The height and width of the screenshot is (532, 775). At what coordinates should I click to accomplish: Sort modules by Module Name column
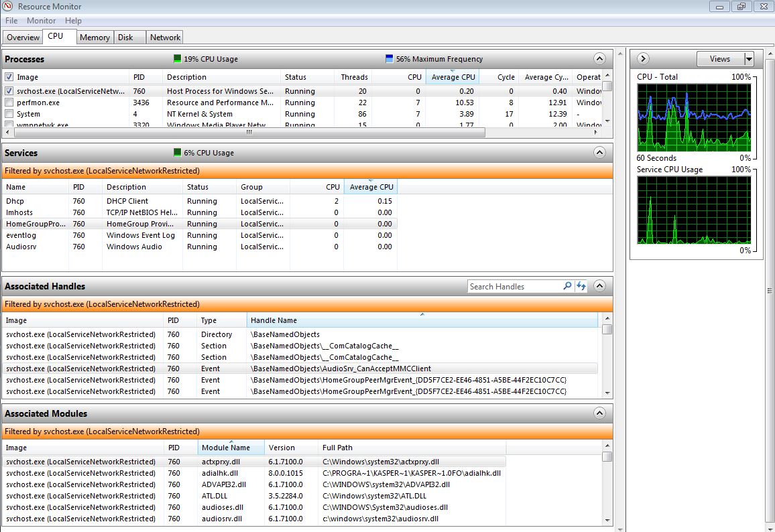[x=231, y=448]
